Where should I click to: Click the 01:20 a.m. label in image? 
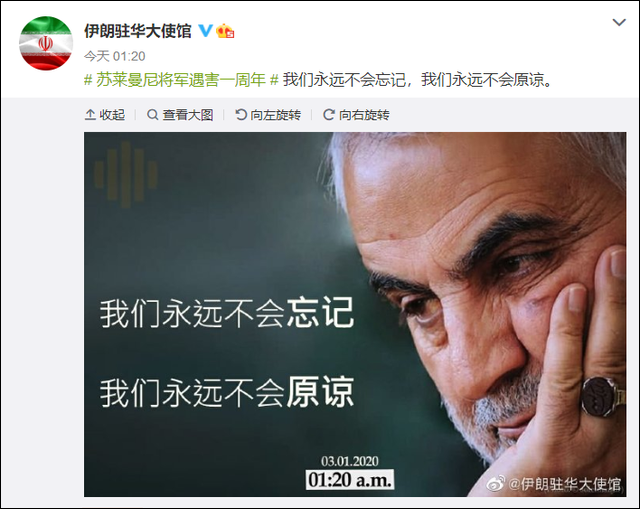pyautogui.click(x=350, y=480)
